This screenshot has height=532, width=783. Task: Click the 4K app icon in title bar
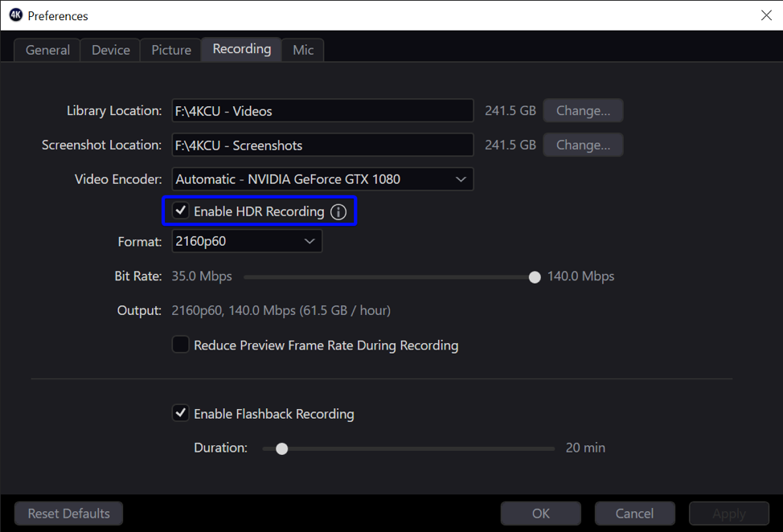[x=15, y=15]
